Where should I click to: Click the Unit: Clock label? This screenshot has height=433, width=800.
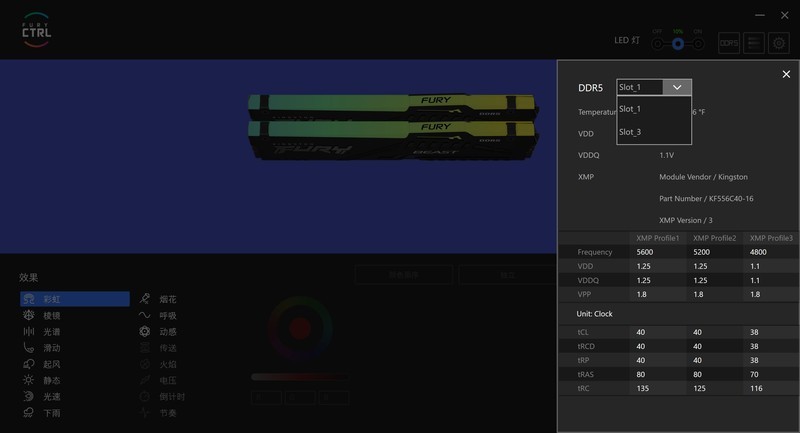tap(594, 314)
